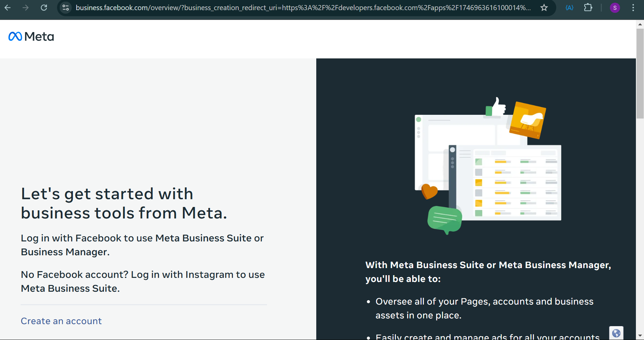Open Chrome's three-dot menu
644x340 pixels.
634,7
